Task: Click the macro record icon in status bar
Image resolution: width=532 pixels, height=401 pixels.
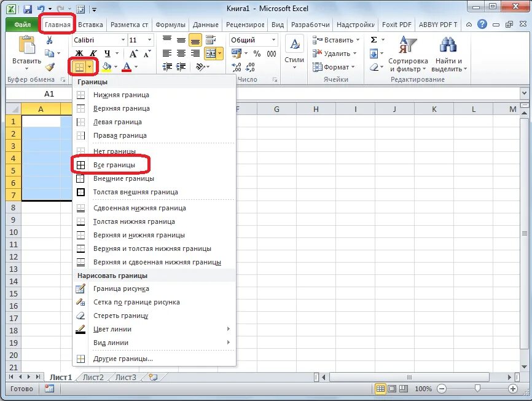Action: pos(50,389)
